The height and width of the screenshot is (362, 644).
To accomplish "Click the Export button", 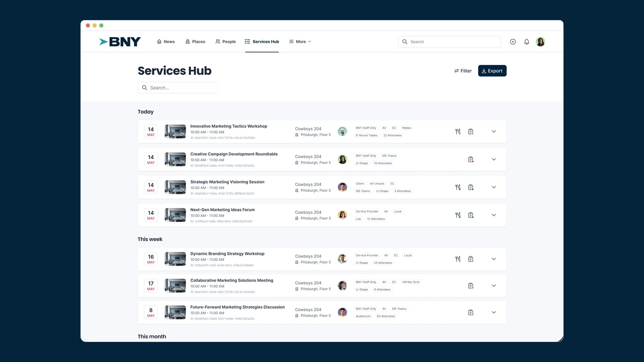I will [492, 71].
